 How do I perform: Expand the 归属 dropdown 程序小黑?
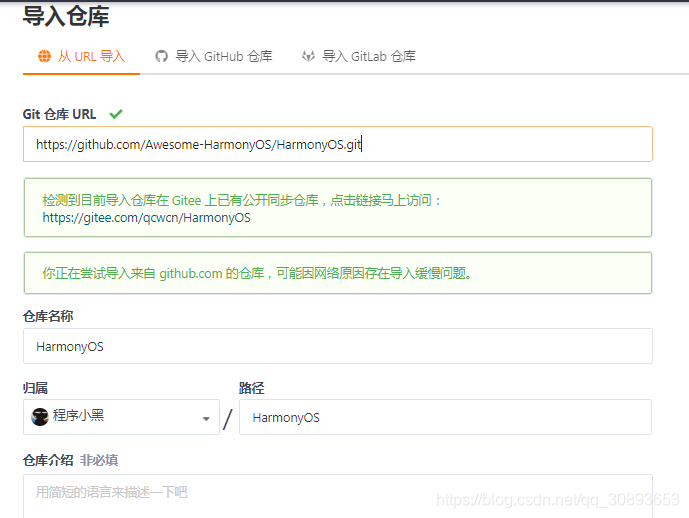coord(121,417)
